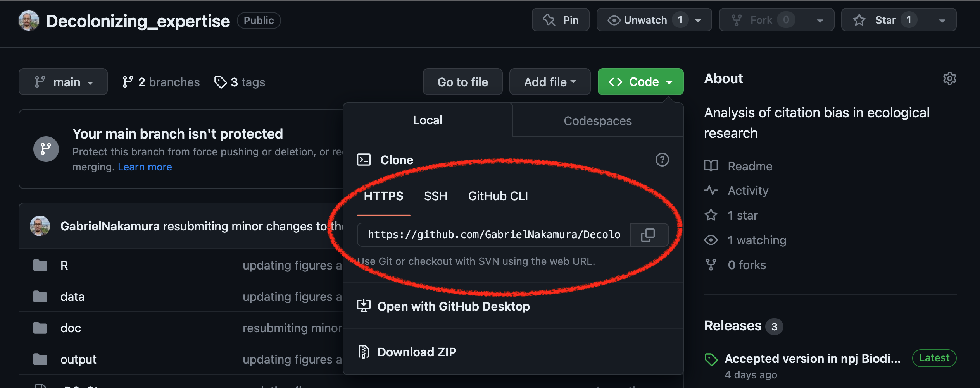Open the Activity link in About
Image resolution: width=980 pixels, height=388 pixels.
748,191
